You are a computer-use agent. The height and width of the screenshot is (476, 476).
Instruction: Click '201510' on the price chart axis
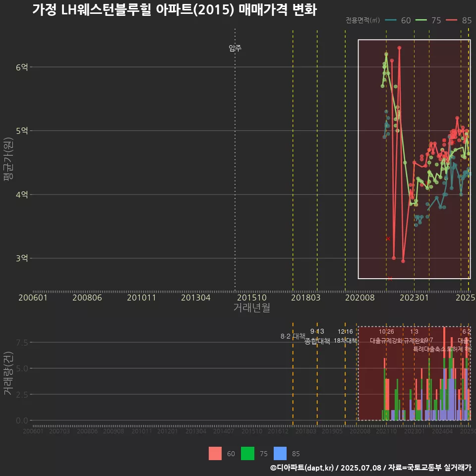tap(252, 297)
